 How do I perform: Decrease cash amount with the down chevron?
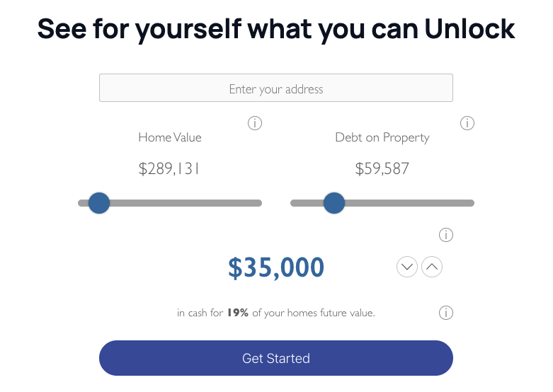point(407,267)
